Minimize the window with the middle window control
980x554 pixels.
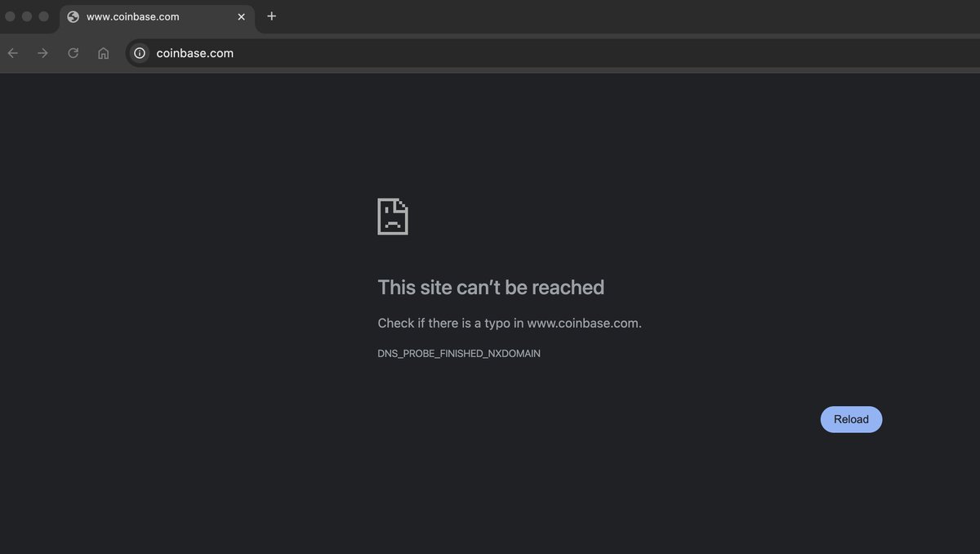[27, 16]
